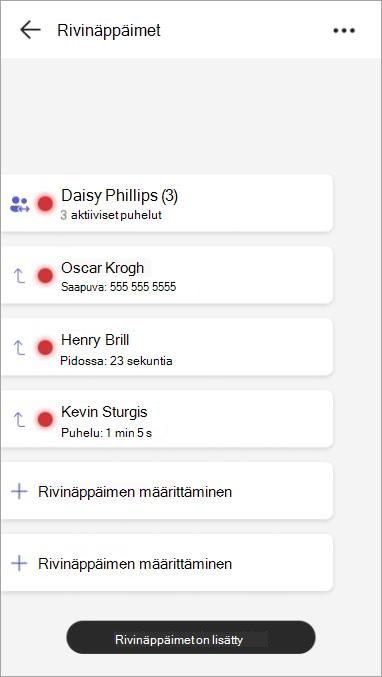Click the plus icon on second empty line key
382x677 pixels.
coord(19,563)
